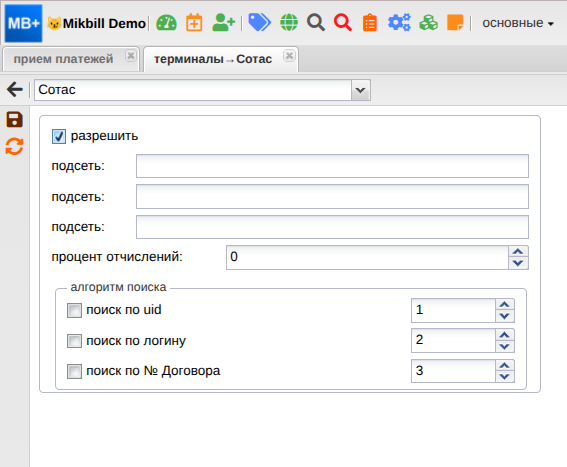The image size is (567, 467).
Task: Increase 'процент отчислений' value
Action: pos(518,251)
